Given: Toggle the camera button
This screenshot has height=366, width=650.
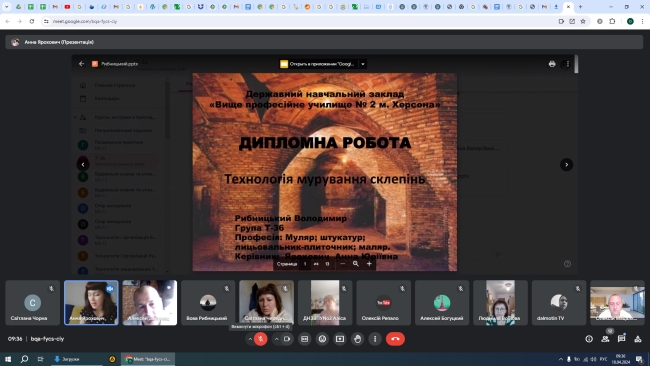Looking at the screenshot, I should 287,339.
